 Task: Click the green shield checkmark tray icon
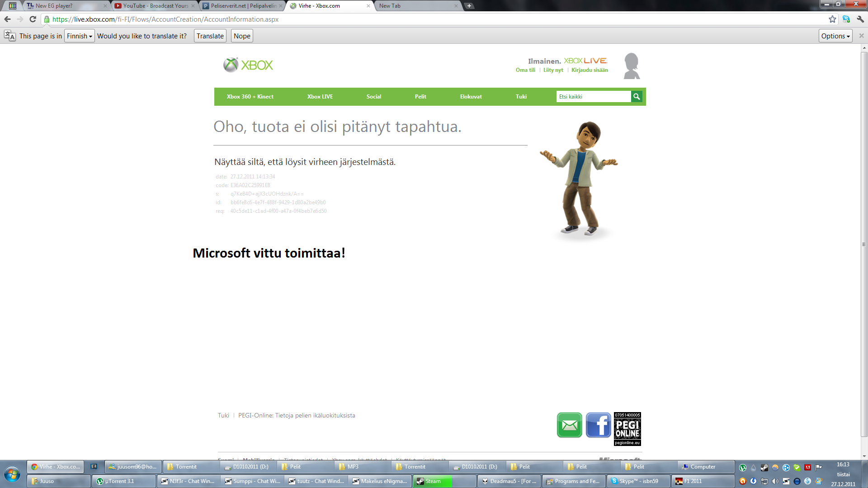[797, 468]
